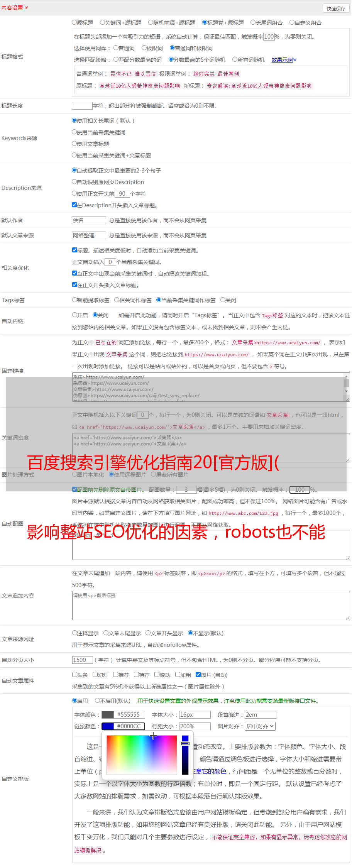Edit 自动配图 触发概率 100 field
This screenshot has width=352, height=868.
click(300, 490)
